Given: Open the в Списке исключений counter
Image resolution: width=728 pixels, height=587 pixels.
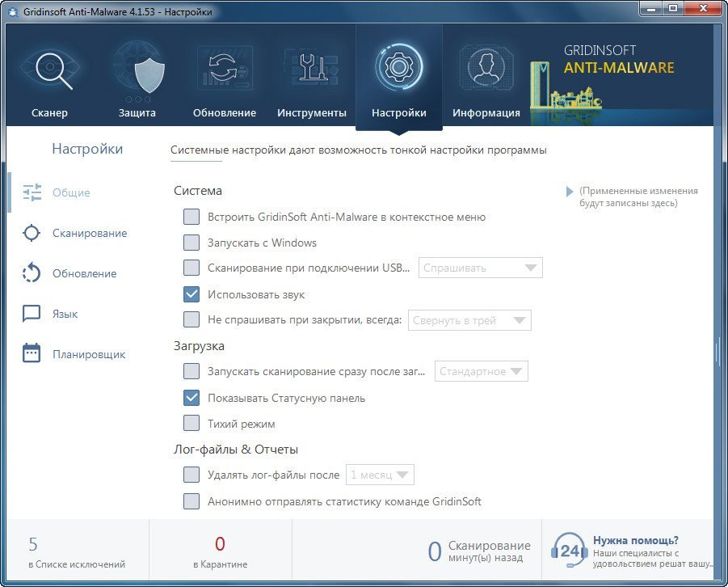Looking at the screenshot, I should (x=76, y=552).
